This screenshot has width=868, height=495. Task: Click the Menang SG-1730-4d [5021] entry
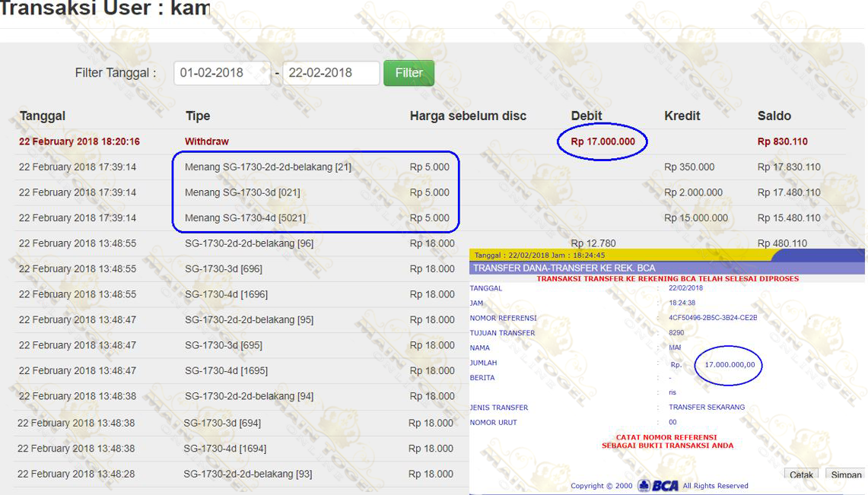tap(245, 218)
